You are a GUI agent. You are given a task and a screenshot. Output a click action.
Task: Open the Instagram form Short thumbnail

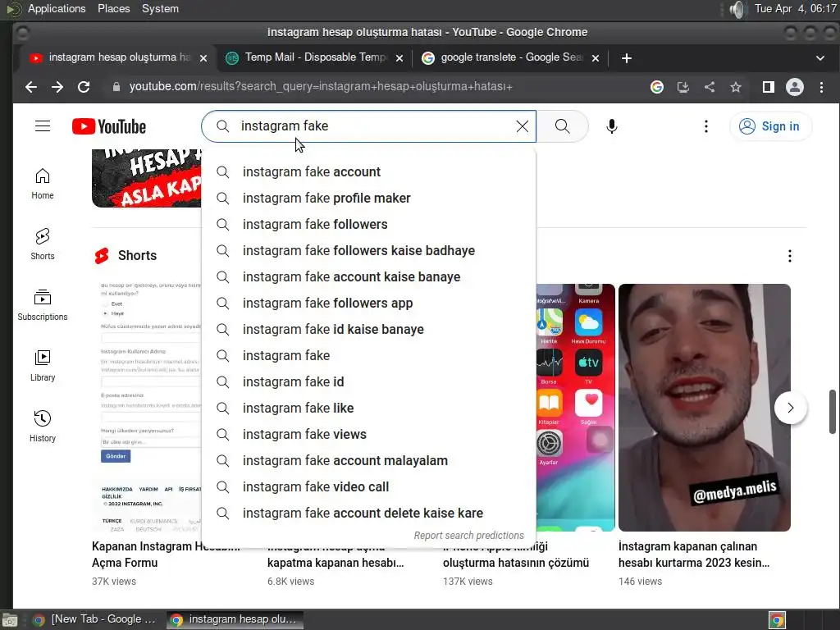147,408
